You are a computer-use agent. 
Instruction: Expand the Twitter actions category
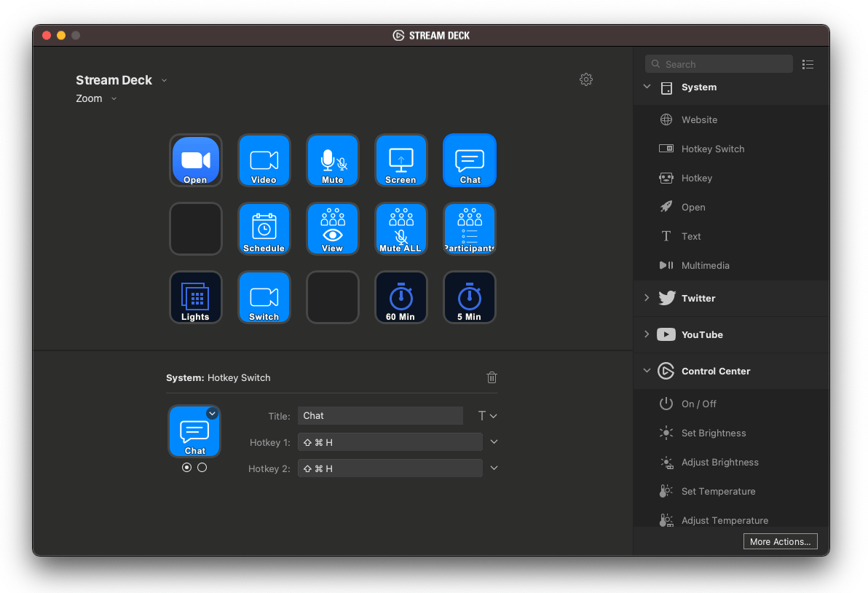pos(647,298)
